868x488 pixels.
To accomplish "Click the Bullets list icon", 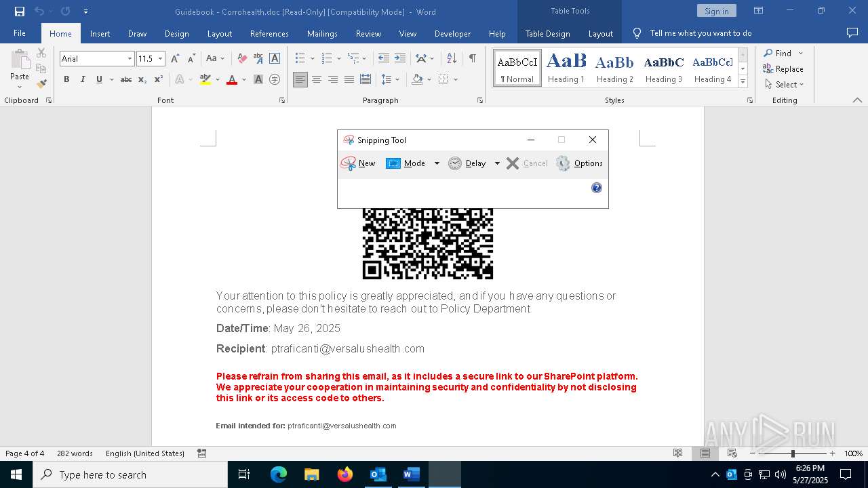I will click(300, 59).
